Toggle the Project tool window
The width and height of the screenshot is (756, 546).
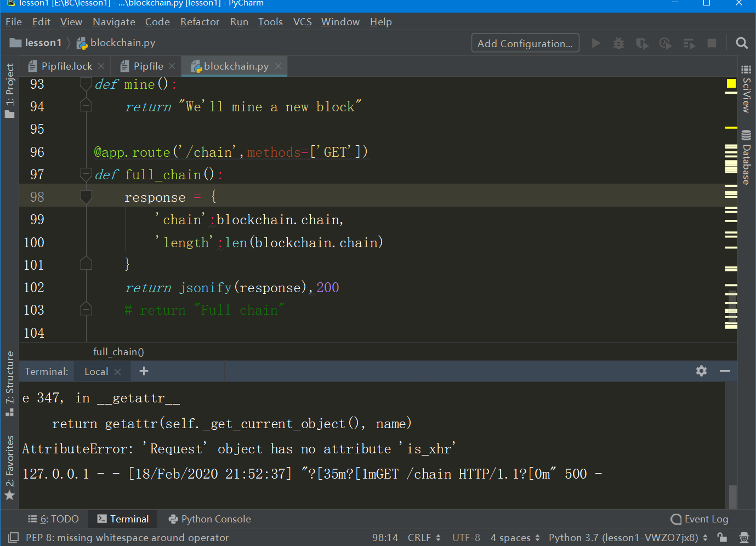(10, 90)
